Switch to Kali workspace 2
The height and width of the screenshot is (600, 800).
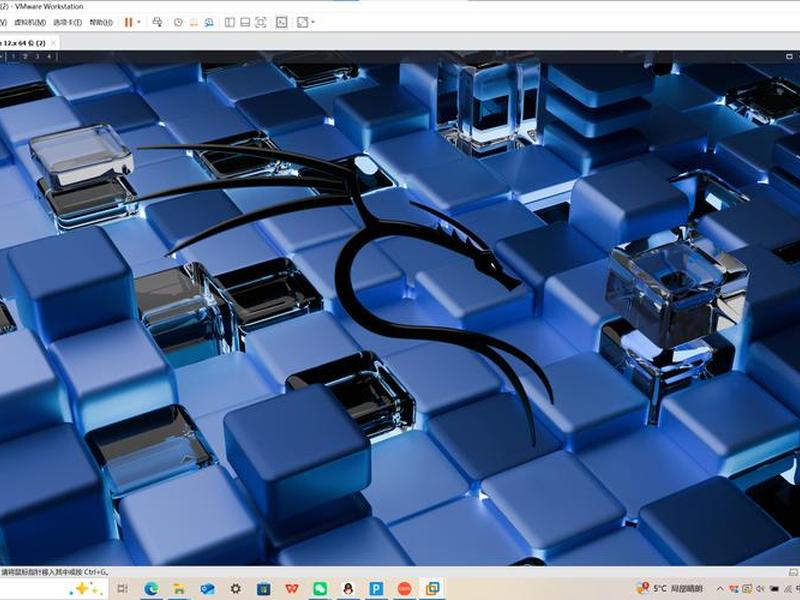pyautogui.click(x=25, y=57)
